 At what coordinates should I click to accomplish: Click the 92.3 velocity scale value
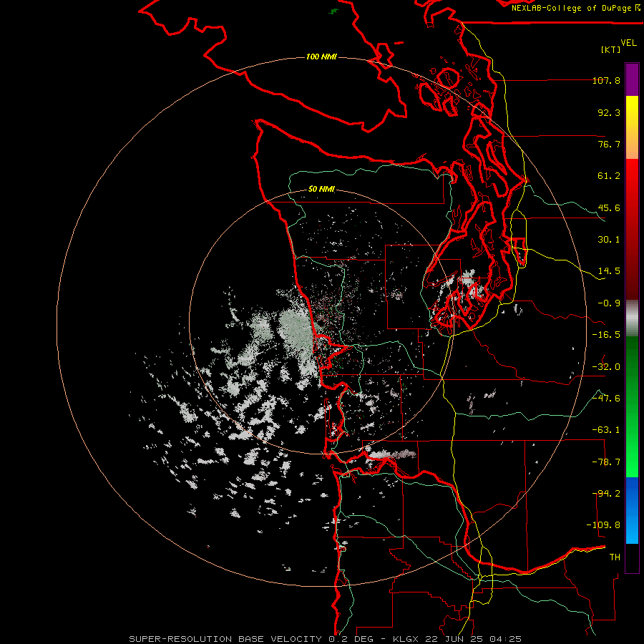click(x=609, y=112)
